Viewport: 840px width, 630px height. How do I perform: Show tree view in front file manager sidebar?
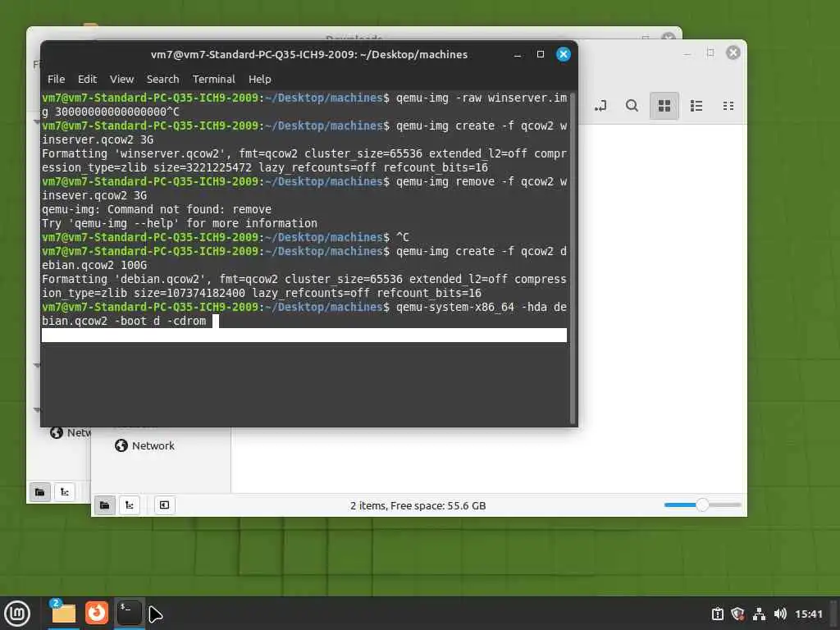pos(130,505)
